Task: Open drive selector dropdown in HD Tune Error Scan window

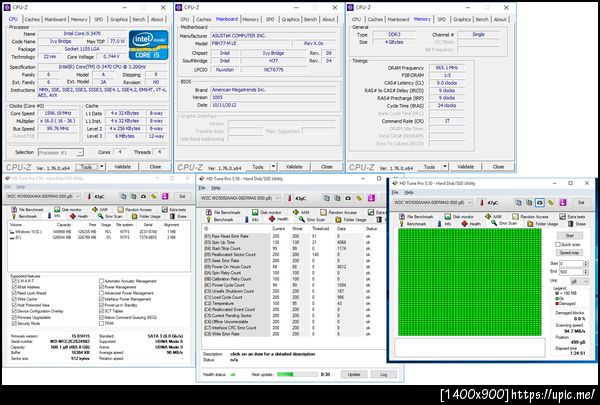Action: tap(433, 202)
